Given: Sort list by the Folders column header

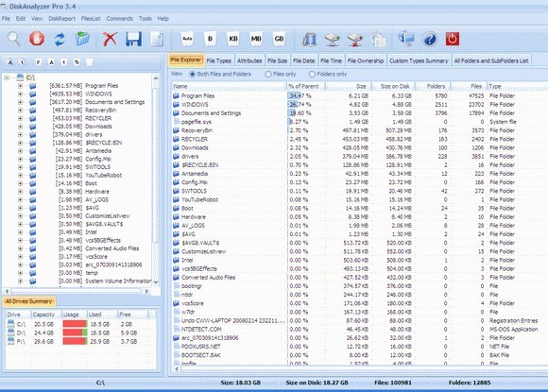Looking at the screenshot, I should tap(433, 86).
